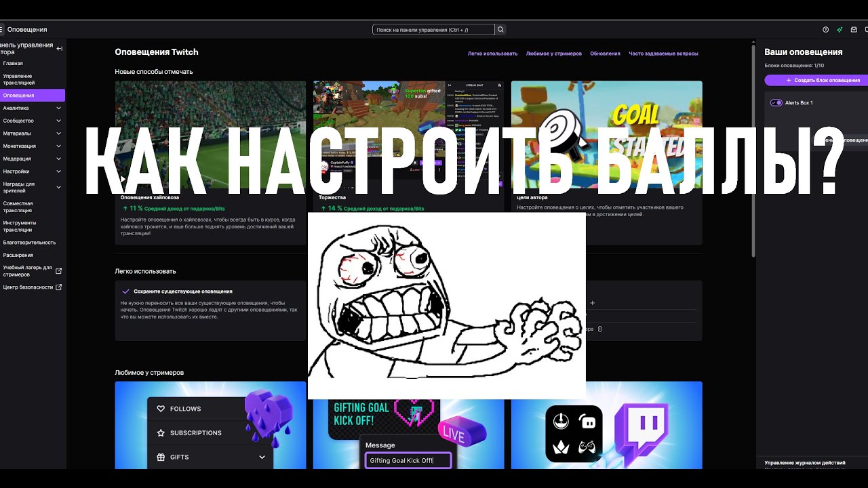Click the plus icon on Создать блок оповещения
The height and width of the screenshot is (488, 868).
[x=789, y=80]
